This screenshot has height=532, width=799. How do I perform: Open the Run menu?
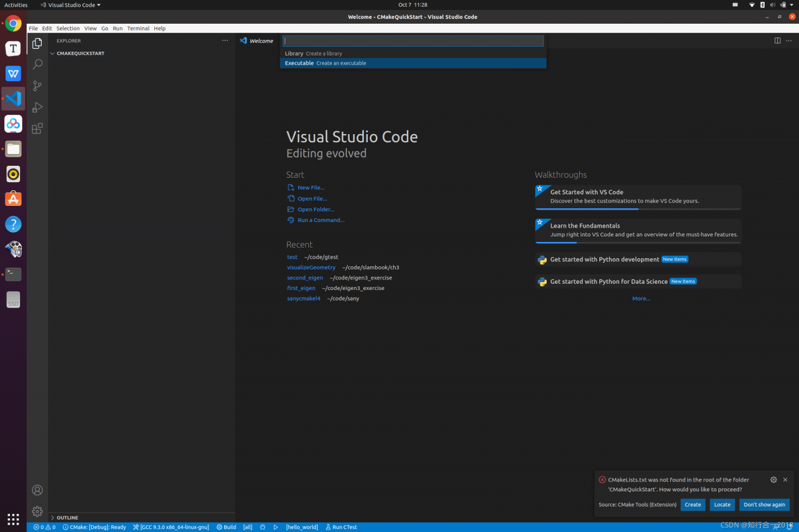pyautogui.click(x=117, y=28)
